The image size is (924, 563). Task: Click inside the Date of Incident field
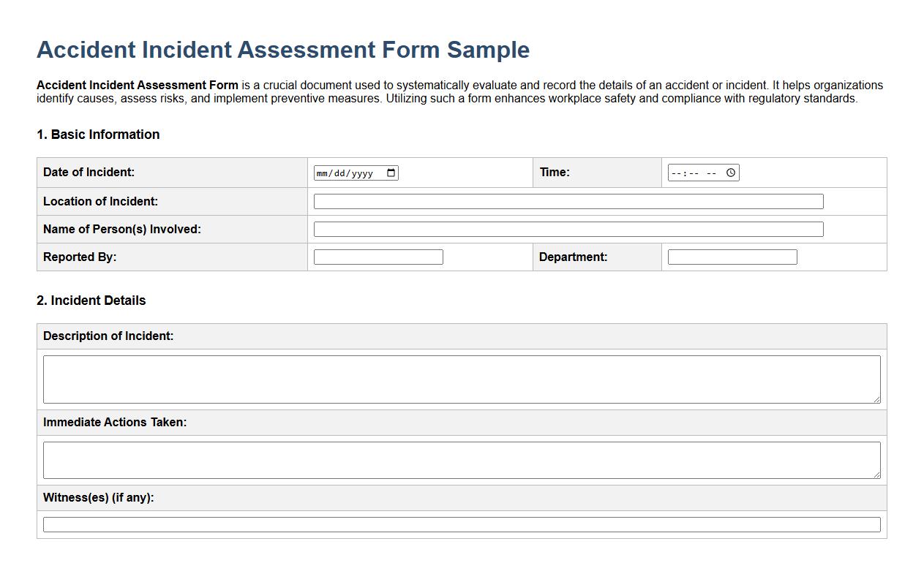[344, 173]
